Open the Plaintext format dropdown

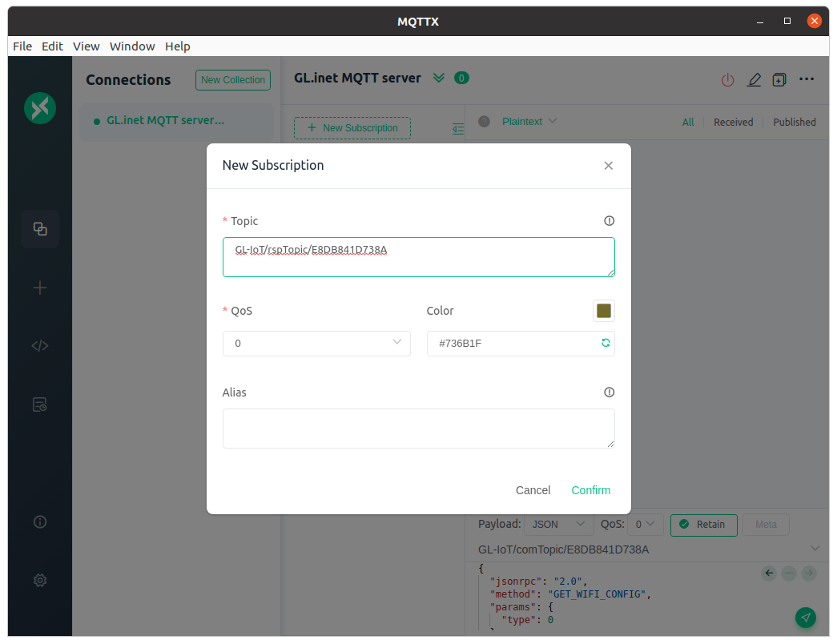(x=529, y=121)
